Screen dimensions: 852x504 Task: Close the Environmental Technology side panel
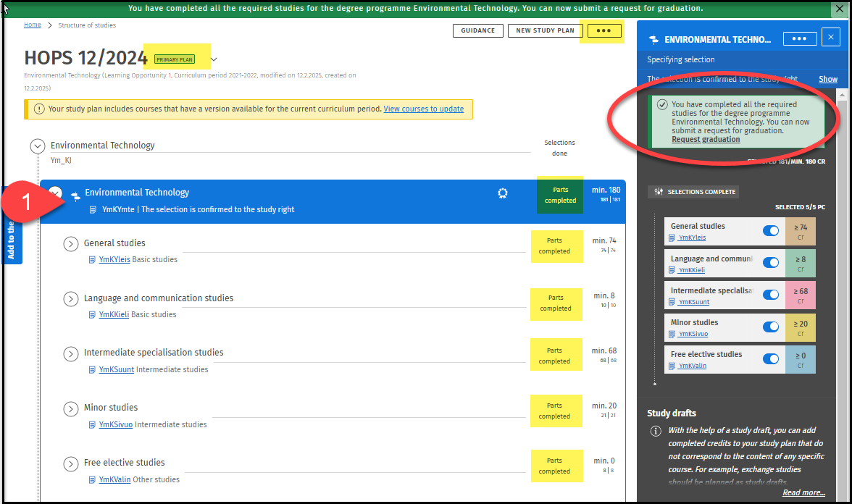pyautogui.click(x=830, y=38)
